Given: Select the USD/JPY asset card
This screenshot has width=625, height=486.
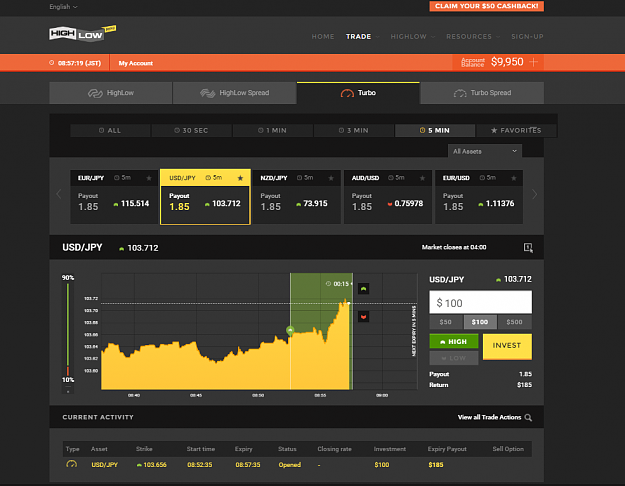Looking at the screenshot, I should click(205, 197).
